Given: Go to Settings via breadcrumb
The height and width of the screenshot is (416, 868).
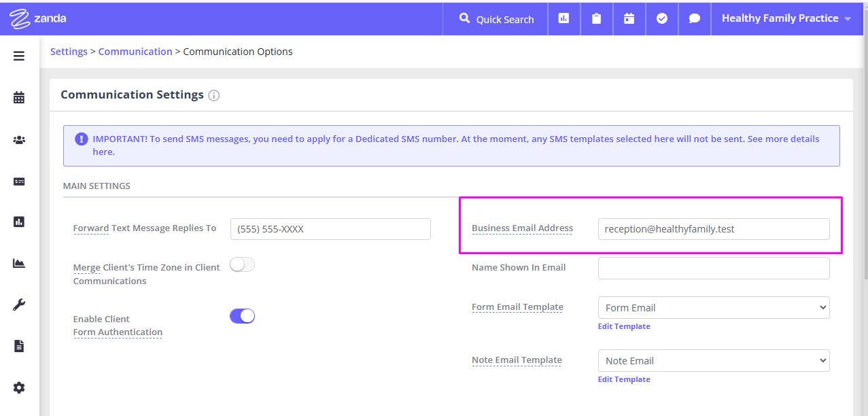Looking at the screenshot, I should coord(69,51).
